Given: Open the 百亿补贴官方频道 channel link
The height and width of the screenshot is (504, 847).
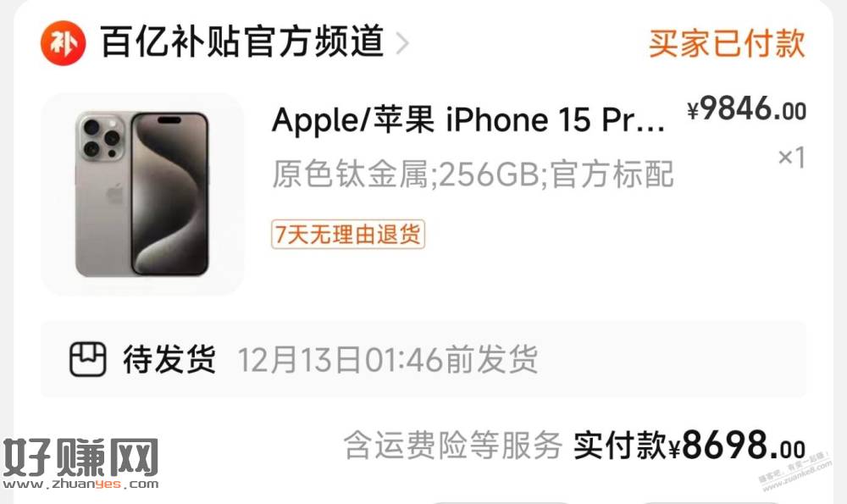Looking at the screenshot, I should pyautogui.click(x=242, y=42).
